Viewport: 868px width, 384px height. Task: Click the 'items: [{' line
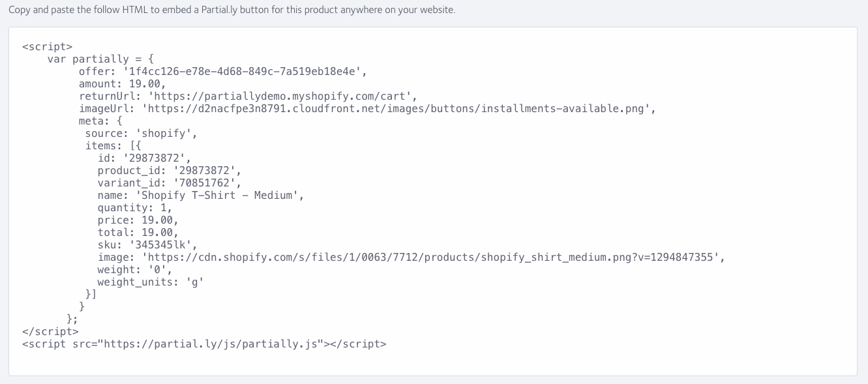(x=113, y=146)
